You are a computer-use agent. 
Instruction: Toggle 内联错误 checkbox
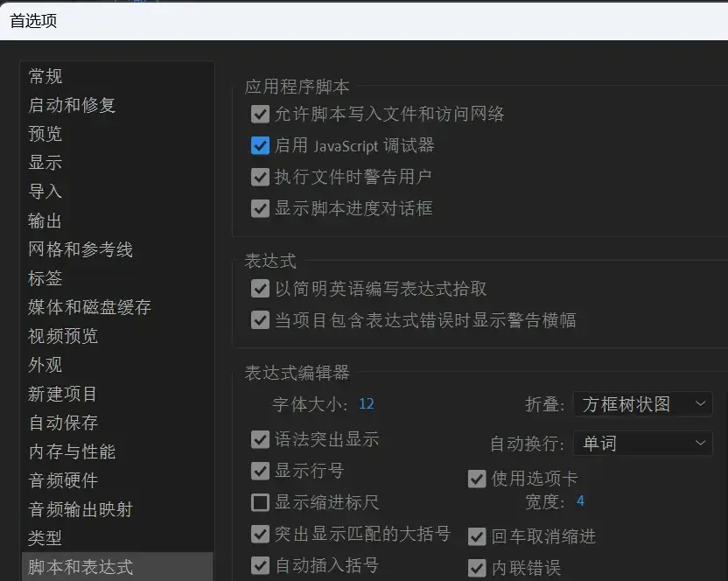pyautogui.click(x=477, y=568)
